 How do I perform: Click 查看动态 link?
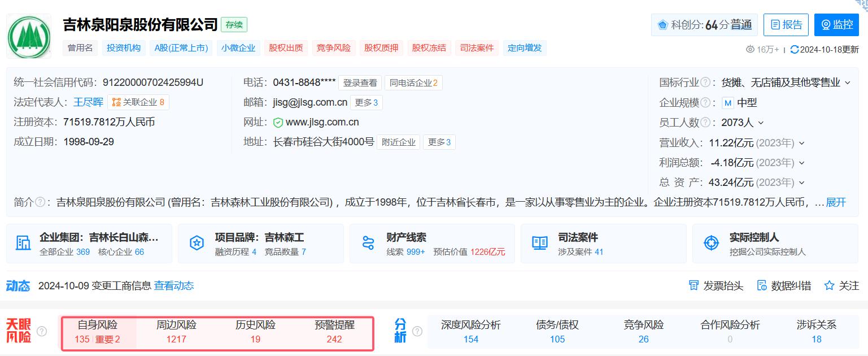pyautogui.click(x=174, y=286)
